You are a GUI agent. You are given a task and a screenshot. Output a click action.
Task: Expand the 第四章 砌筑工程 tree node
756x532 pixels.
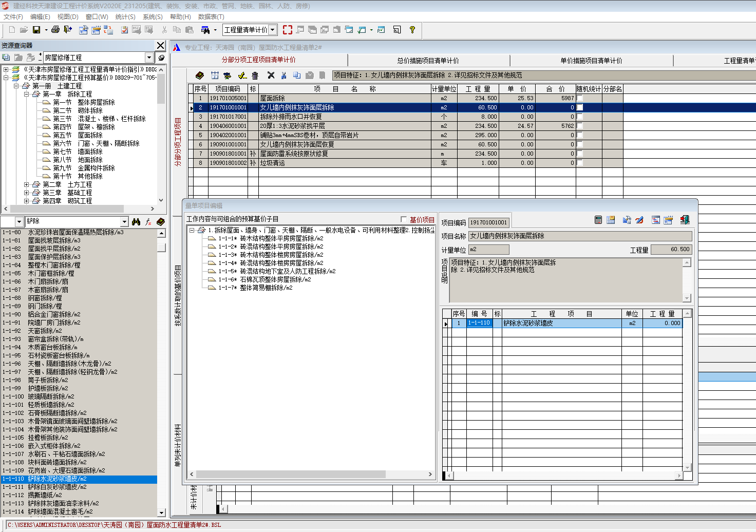[x=27, y=201]
